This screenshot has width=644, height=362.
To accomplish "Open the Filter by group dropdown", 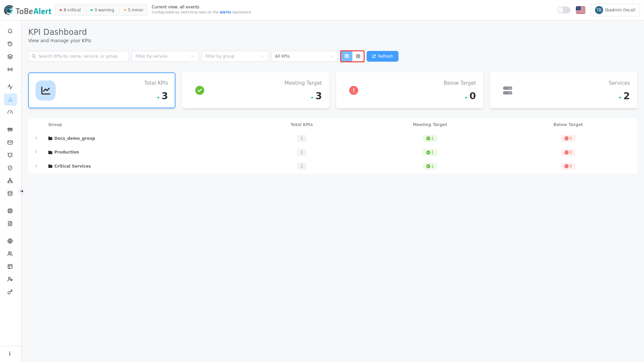I will pos(235,56).
